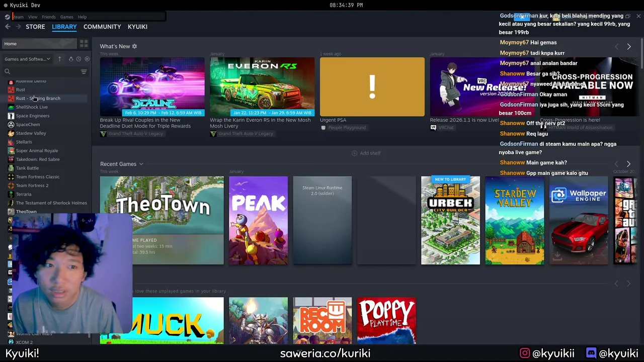Open the KYUIKI profile tab
644x362 pixels.
[x=137, y=27]
